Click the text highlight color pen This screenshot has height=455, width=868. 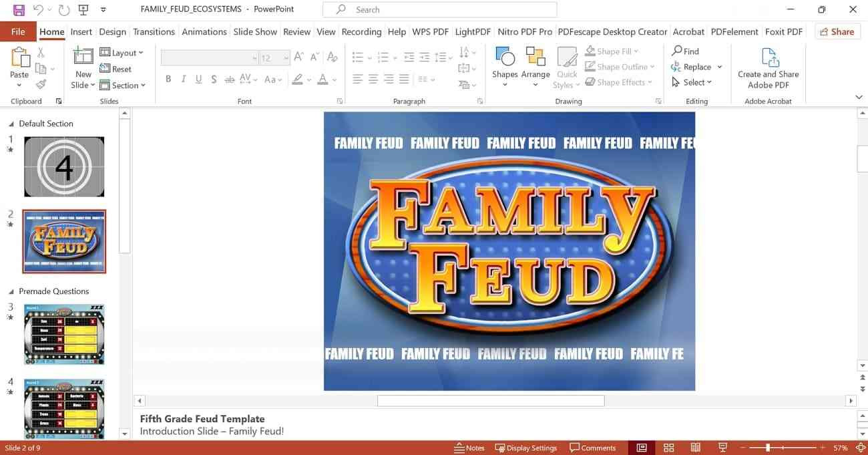(298, 79)
